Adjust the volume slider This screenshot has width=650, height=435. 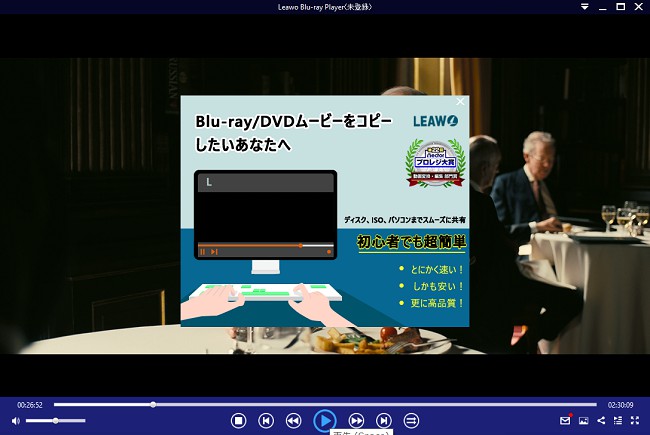[x=56, y=421]
